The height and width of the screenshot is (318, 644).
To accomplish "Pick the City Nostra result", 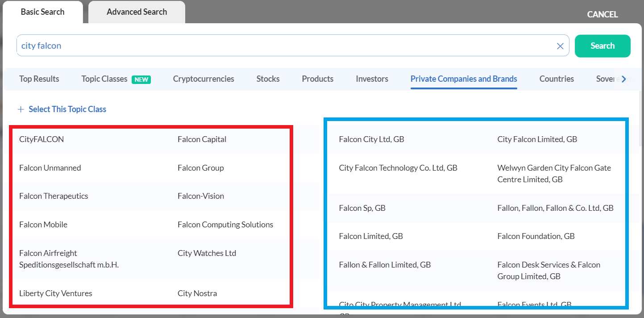I will (197, 293).
